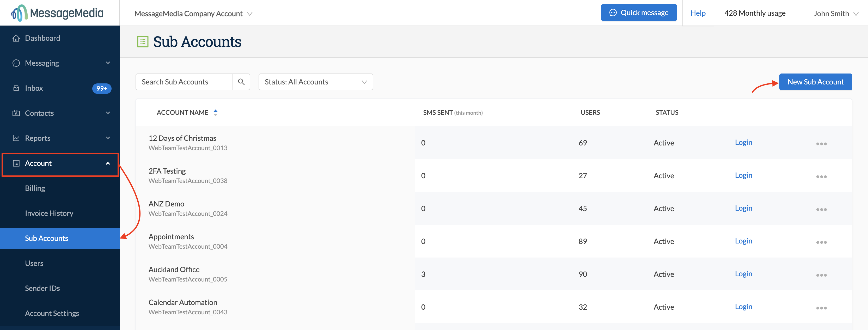Open more options for Calendar Automation
The width and height of the screenshot is (868, 330).
821,308
